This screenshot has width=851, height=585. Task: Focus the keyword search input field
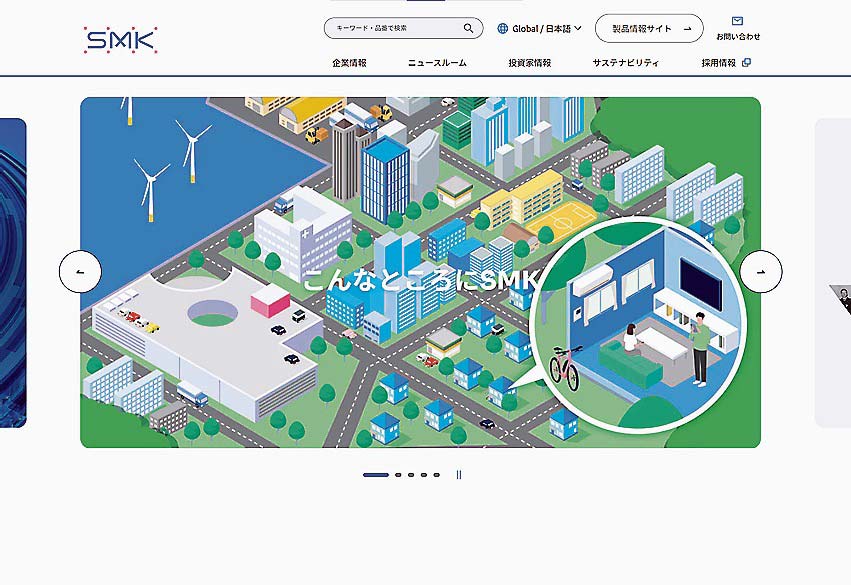coord(403,28)
